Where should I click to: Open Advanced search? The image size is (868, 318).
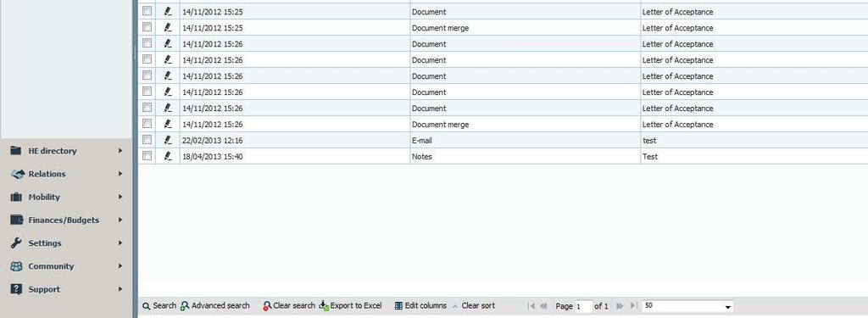click(214, 306)
